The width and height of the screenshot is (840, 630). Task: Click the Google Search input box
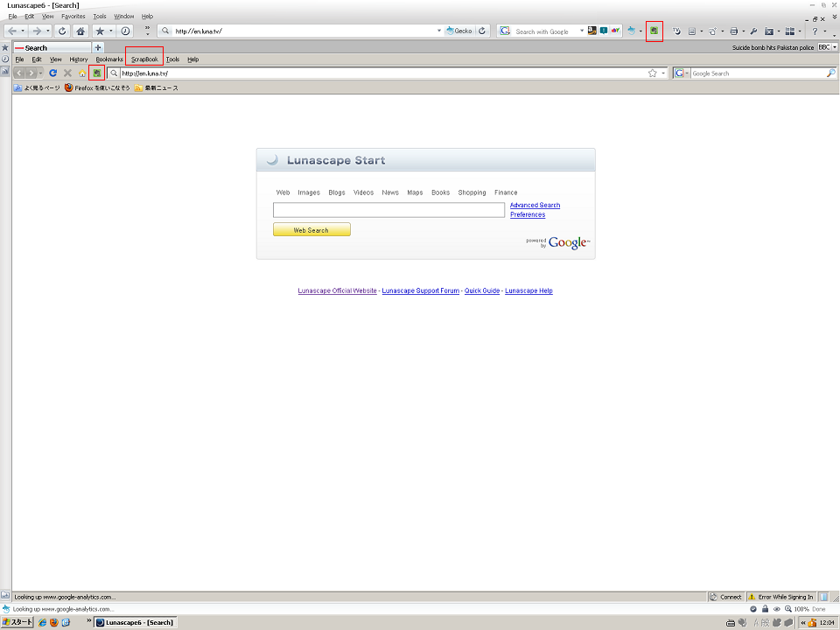click(758, 73)
